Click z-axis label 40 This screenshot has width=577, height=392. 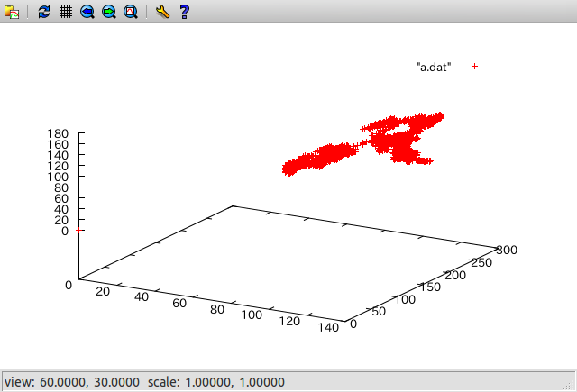(61, 209)
